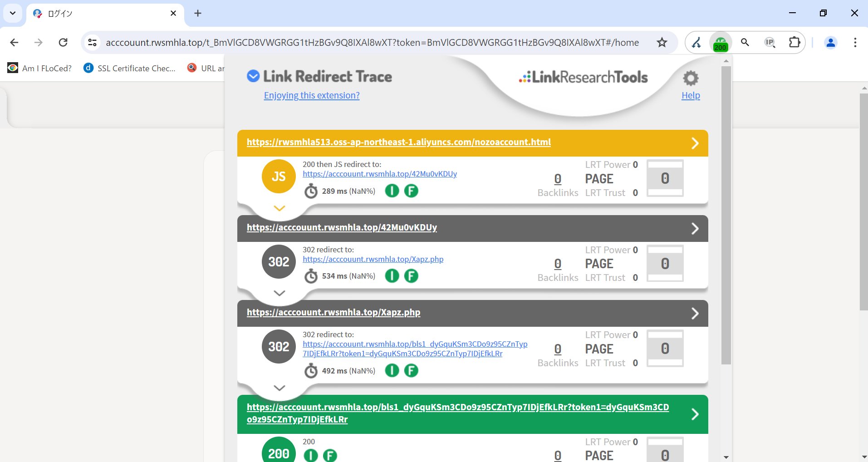Open green header bls1 final URL link

[458, 413]
